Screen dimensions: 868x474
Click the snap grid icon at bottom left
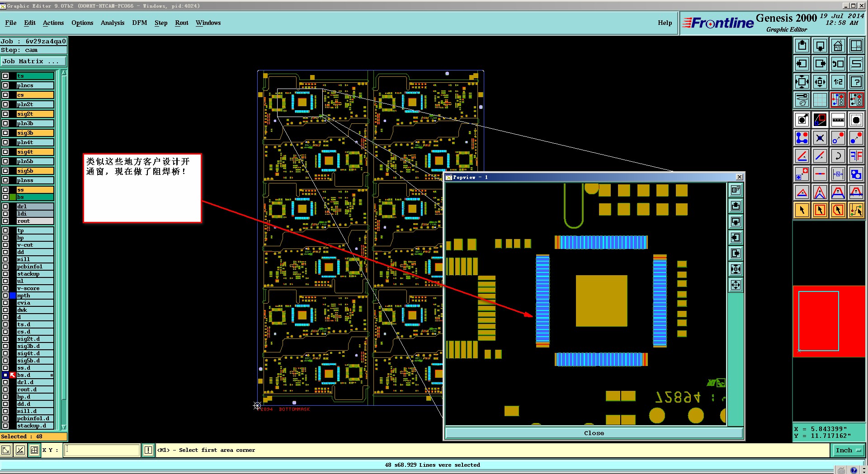[x=34, y=450]
